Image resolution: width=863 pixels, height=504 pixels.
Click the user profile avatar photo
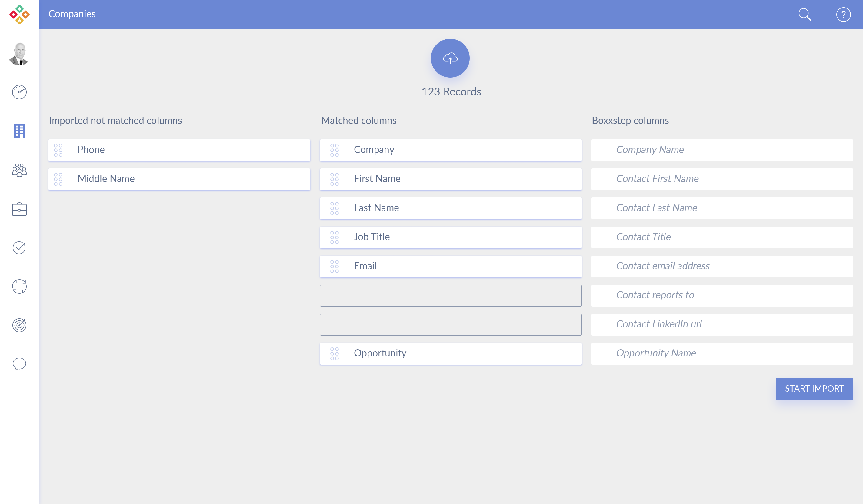coord(19,54)
